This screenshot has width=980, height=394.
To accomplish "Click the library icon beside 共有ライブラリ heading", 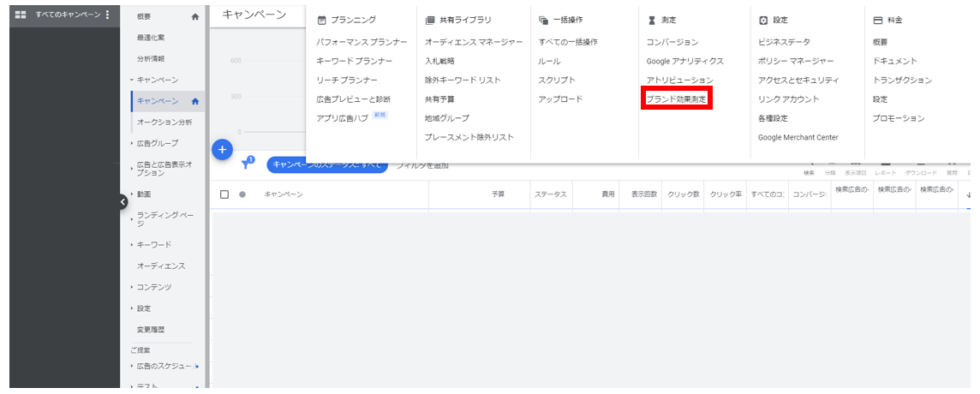I will pyautogui.click(x=429, y=20).
